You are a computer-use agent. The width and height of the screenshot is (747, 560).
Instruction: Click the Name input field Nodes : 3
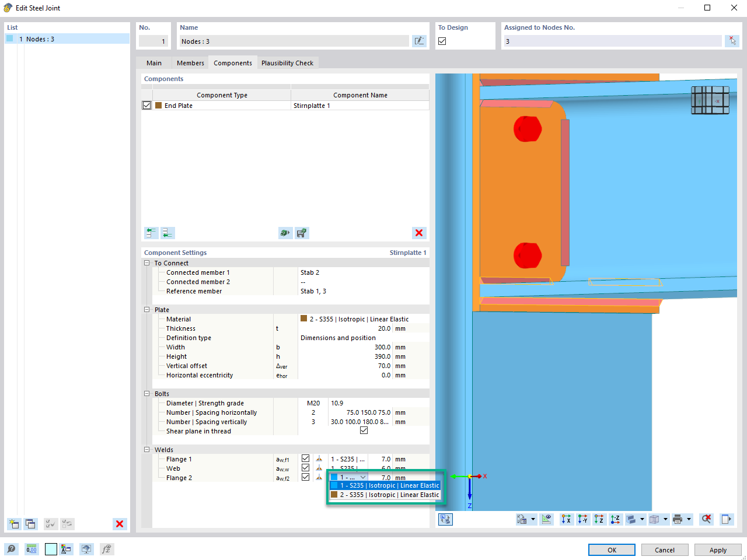[294, 41]
